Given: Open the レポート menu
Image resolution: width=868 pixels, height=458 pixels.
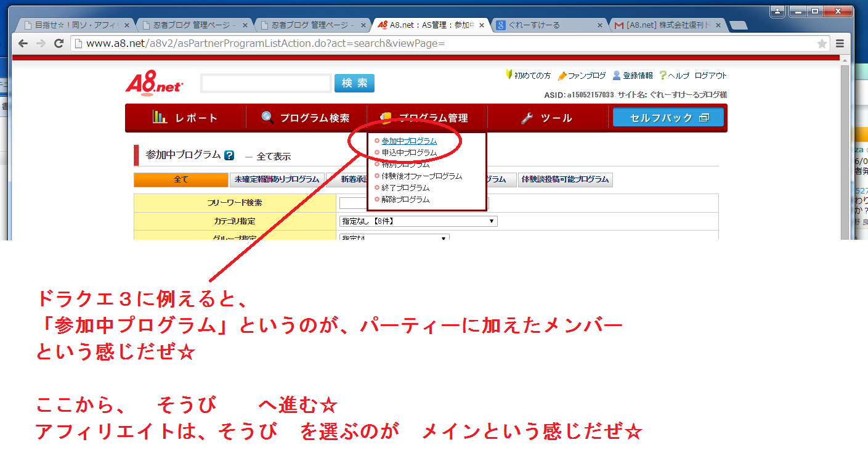Looking at the screenshot, I should (185, 118).
